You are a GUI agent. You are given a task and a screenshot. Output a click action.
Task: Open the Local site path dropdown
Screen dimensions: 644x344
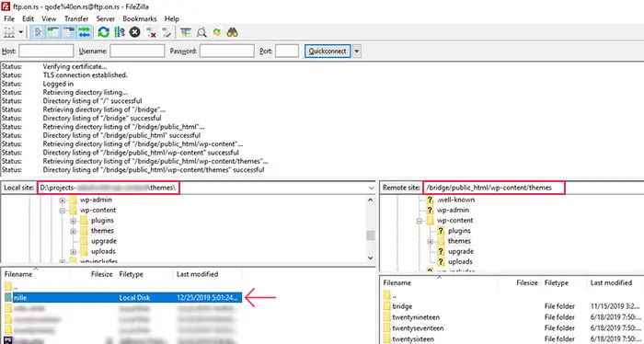(371, 188)
